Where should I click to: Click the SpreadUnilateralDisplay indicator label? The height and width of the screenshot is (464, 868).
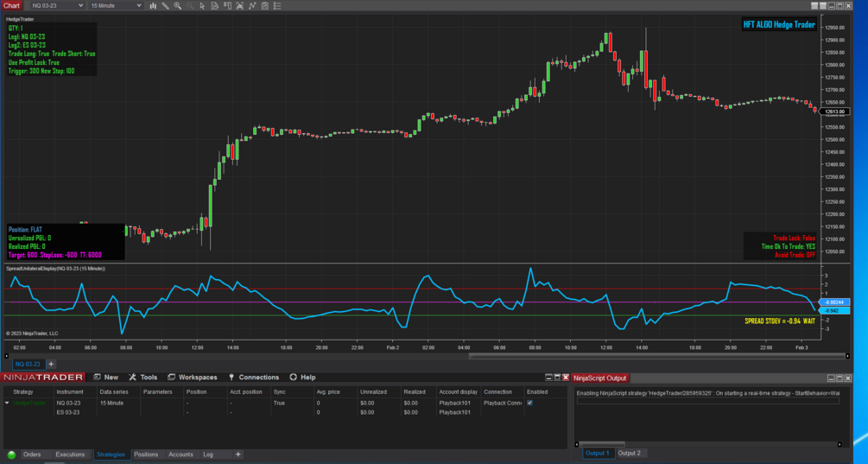[55, 269]
